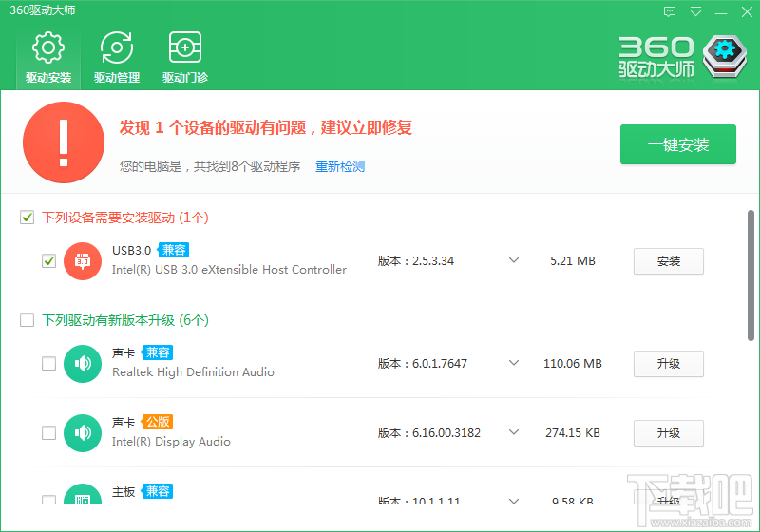Click the 兼容 badge on Realtek 声卡
Image resolution: width=760 pixels, height=532 pixels.
(x=158, y=352)
